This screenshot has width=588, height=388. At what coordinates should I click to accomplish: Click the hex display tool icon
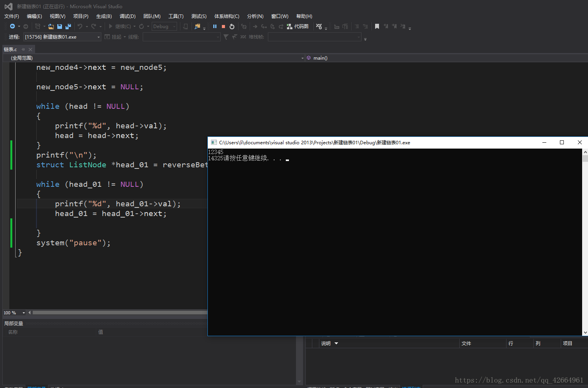point(319,26)
